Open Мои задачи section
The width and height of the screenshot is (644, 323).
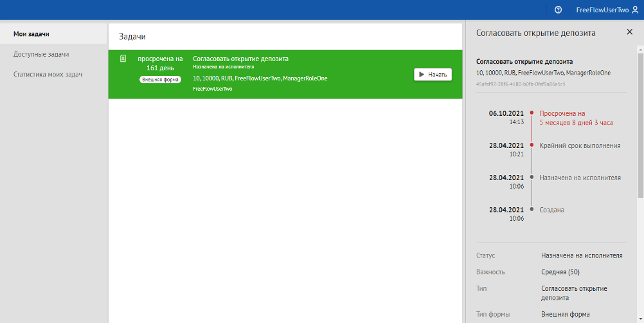point(53,33)
